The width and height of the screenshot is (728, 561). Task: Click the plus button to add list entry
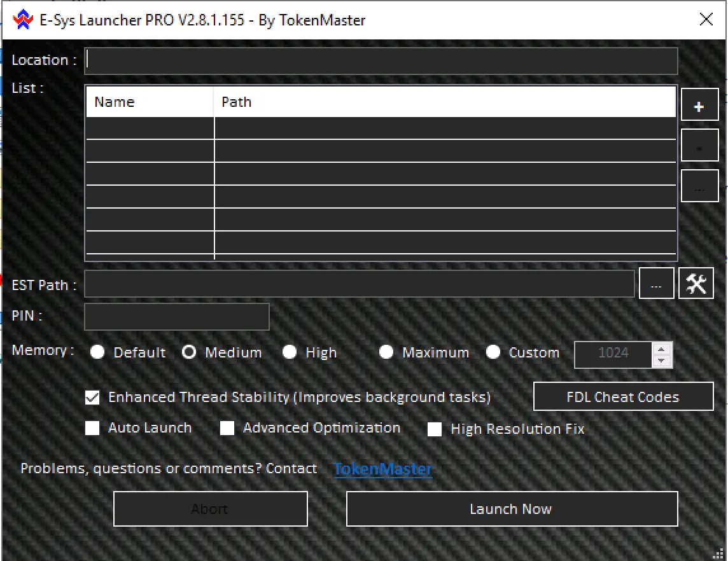tap(699, 106)
